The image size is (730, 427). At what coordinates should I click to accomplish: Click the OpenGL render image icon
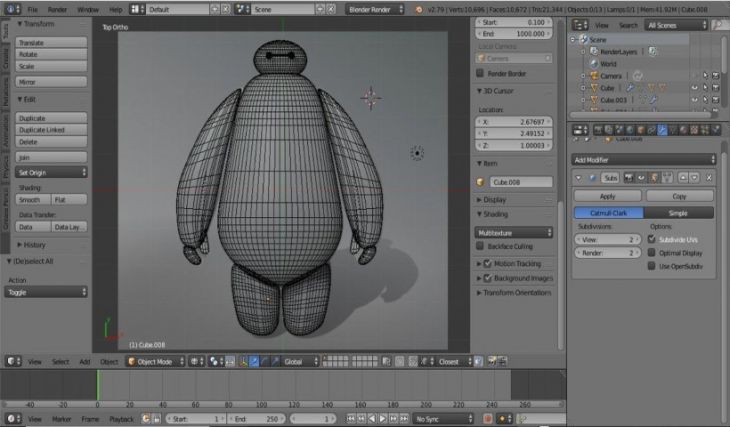point(492,361)
